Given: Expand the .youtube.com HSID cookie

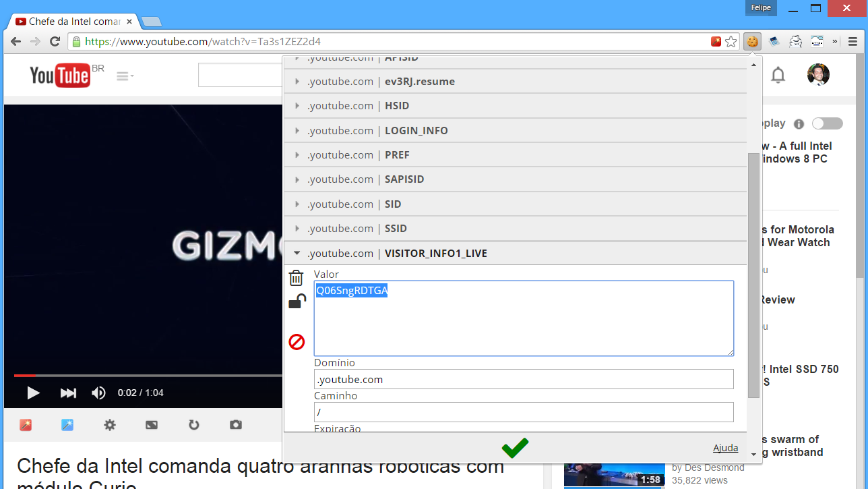Looking at the screenshot, I should (x=516, y=106).
